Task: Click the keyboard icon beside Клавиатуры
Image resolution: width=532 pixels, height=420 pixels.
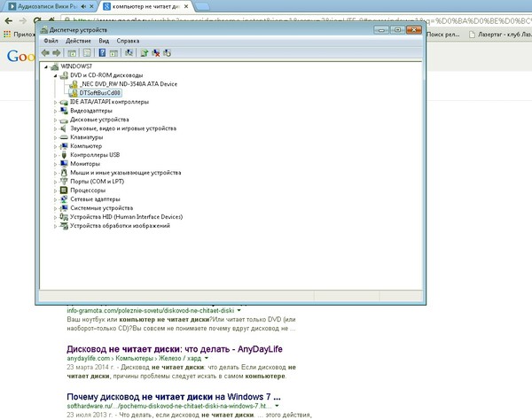Action: click(64, 137)
